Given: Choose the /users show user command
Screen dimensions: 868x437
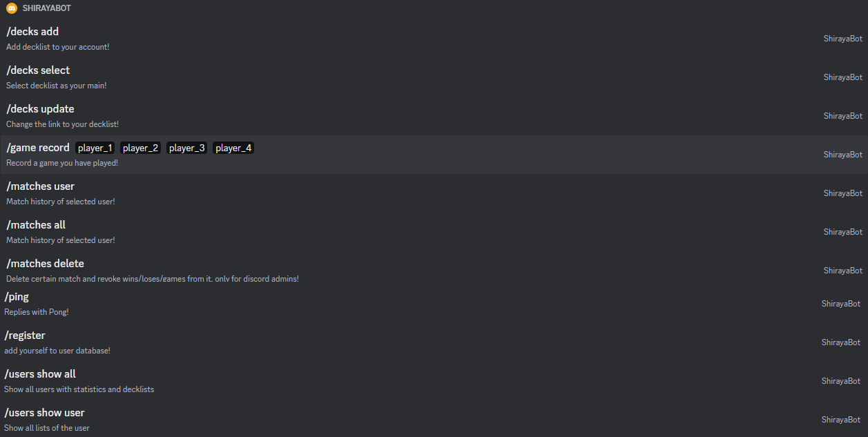Looking at the screenshot, I should [x=44, y=412].
